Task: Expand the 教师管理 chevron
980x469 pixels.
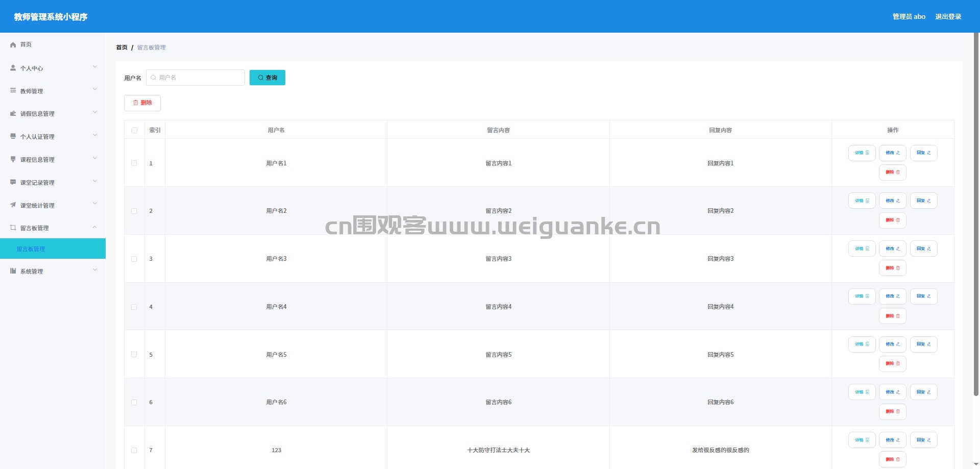Action: coord(95,89)
